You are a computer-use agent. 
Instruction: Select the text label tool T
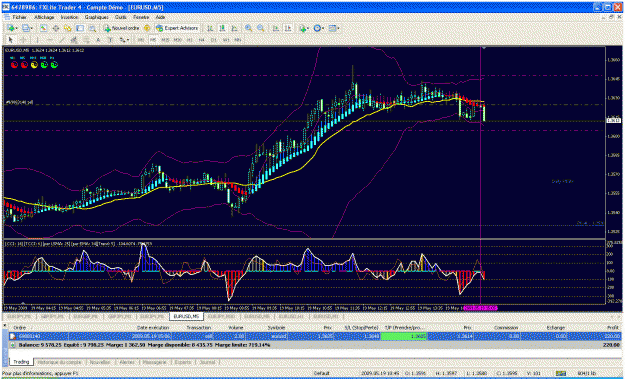coord(110,40)
